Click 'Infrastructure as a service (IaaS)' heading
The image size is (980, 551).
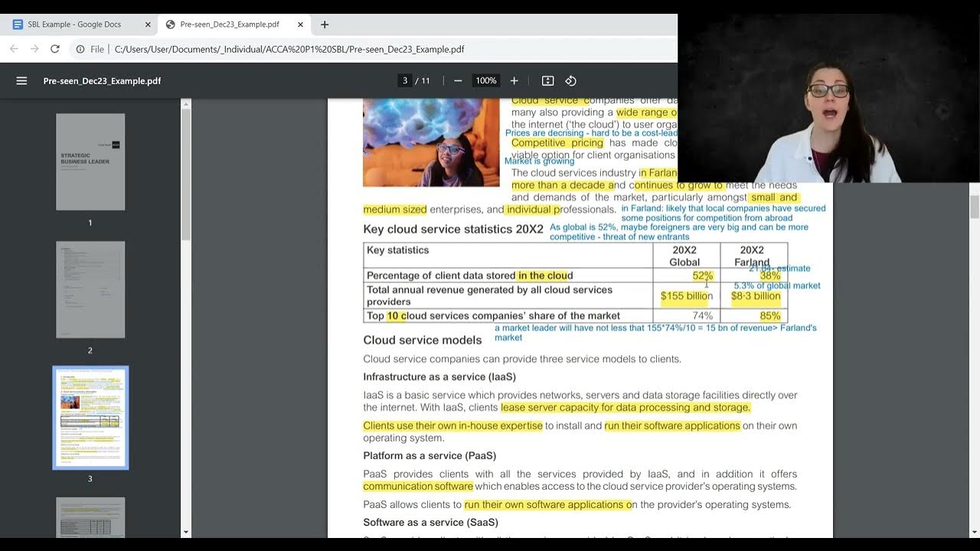439,377
